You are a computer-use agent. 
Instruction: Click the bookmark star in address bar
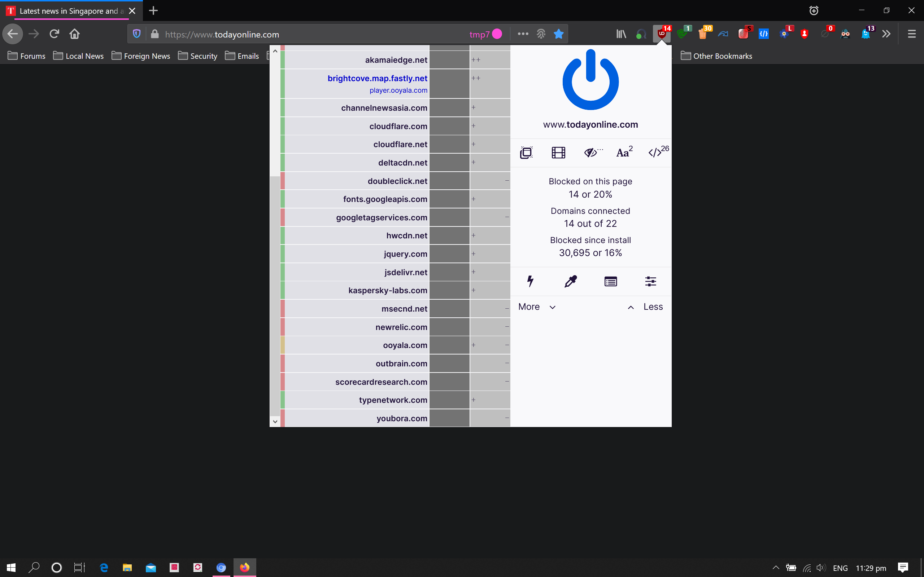pos(558,34)
